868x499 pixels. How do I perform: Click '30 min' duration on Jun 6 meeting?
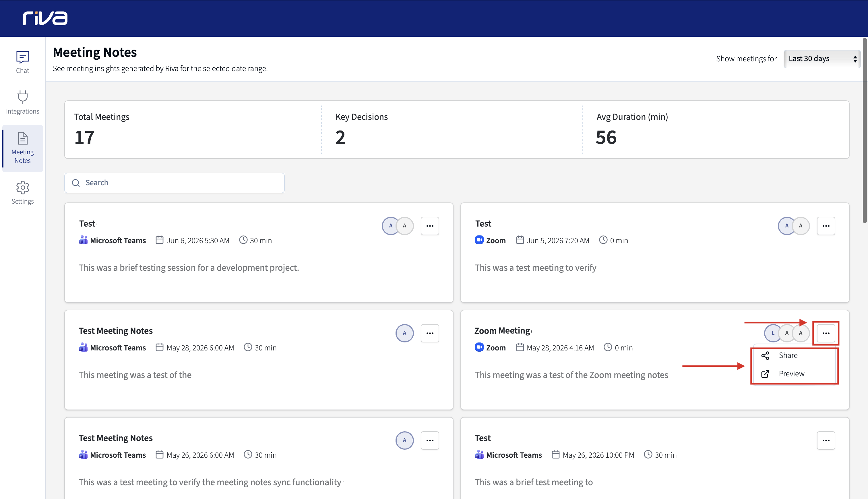click(261, 241)
